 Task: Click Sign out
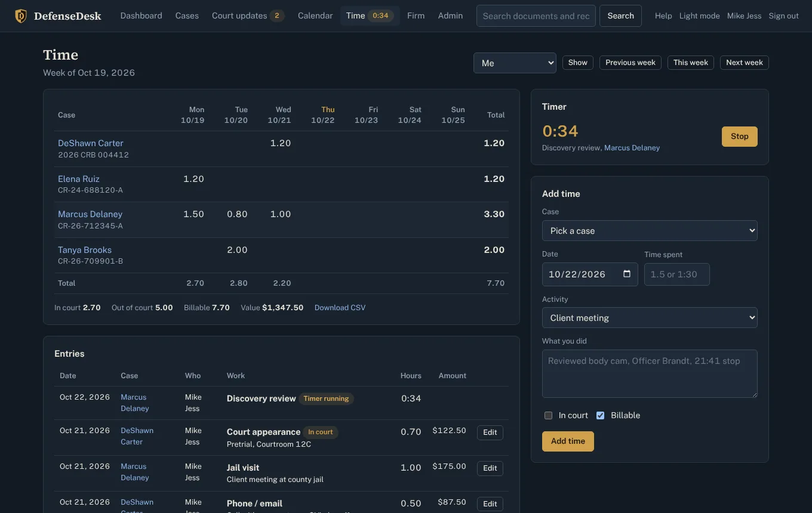[x=783, y=16]
